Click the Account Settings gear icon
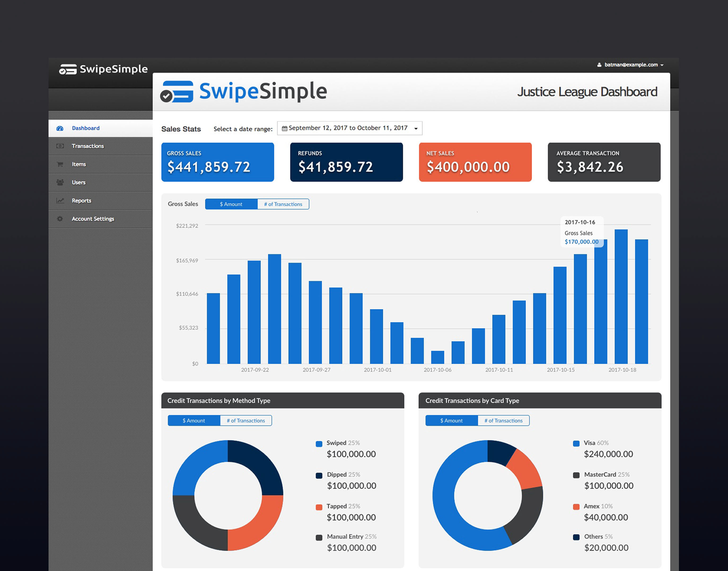Screen dimensions: 728x571 60,219
